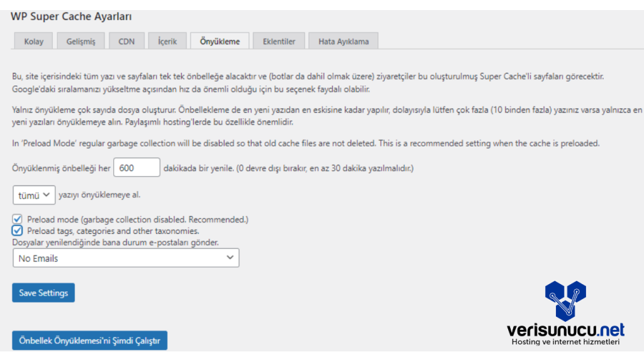Click the Dosyalar yenilendiğinde e-posta label

tap(119, 242)
